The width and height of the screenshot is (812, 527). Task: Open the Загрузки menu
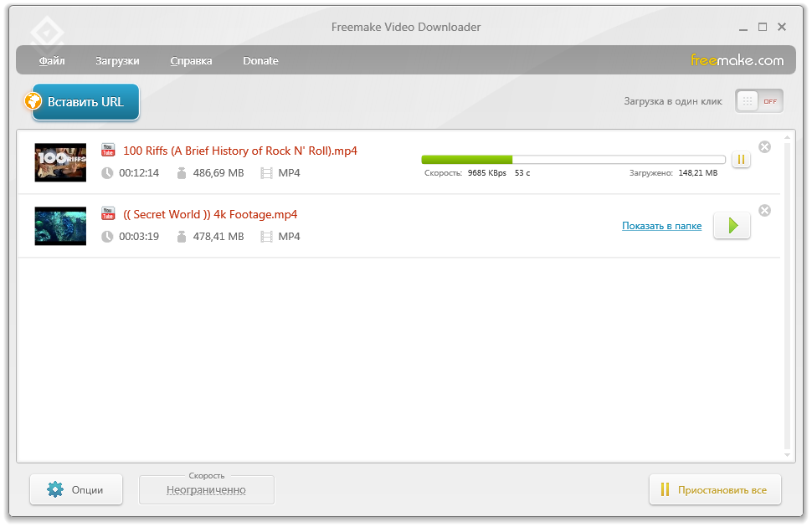coord(117,60)
